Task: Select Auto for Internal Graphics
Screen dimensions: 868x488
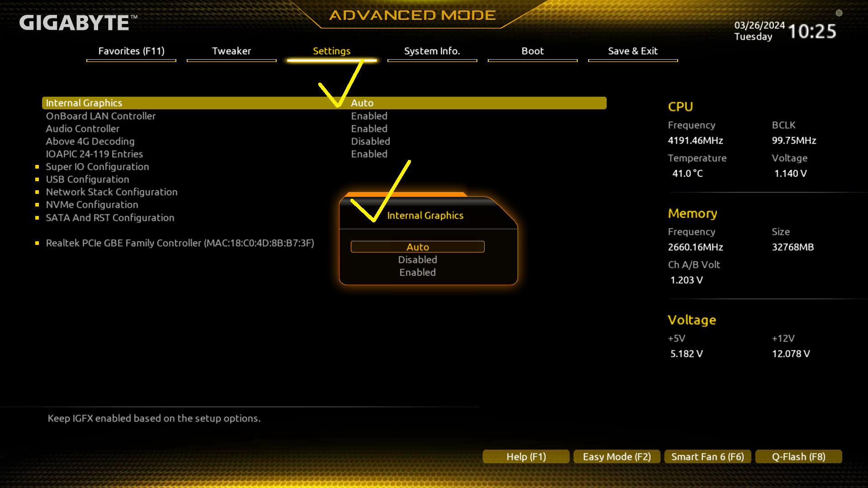Action: click(x=417, y=246)
